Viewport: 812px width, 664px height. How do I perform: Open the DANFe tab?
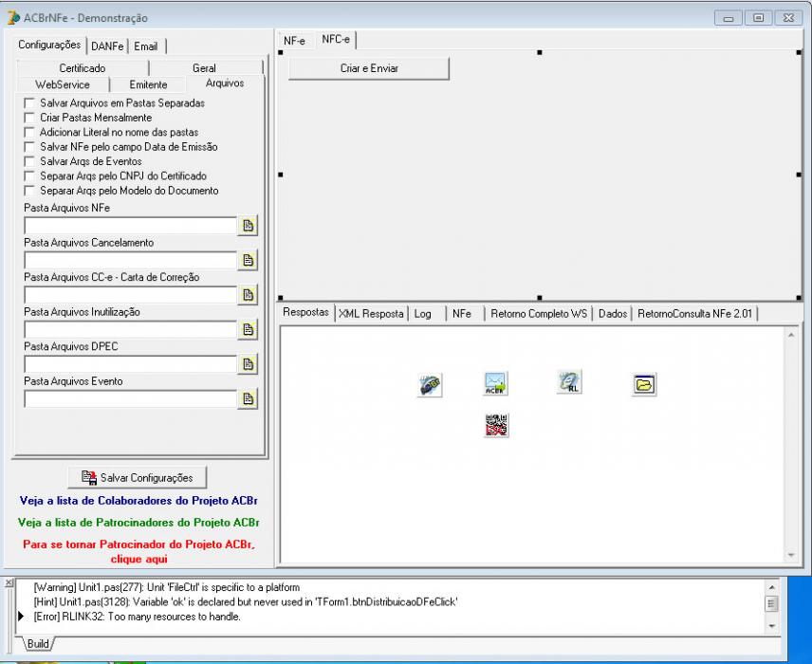[x=107, y=46]
